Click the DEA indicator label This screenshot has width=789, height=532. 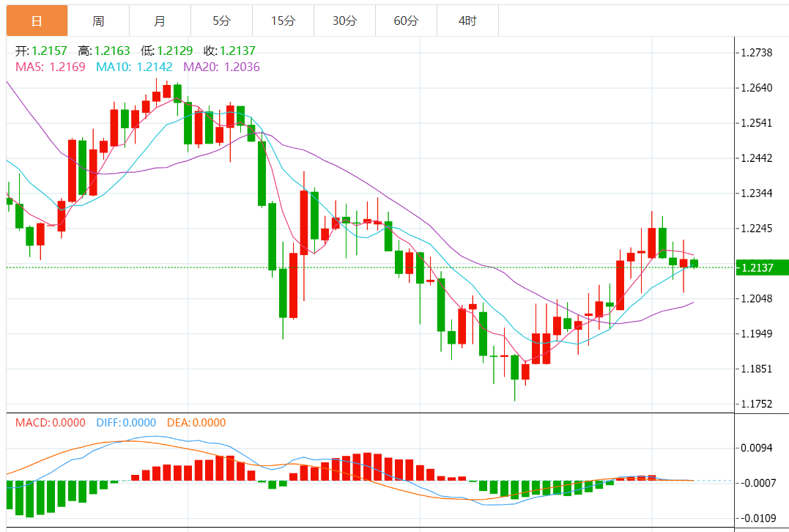[x=196, y=423]
